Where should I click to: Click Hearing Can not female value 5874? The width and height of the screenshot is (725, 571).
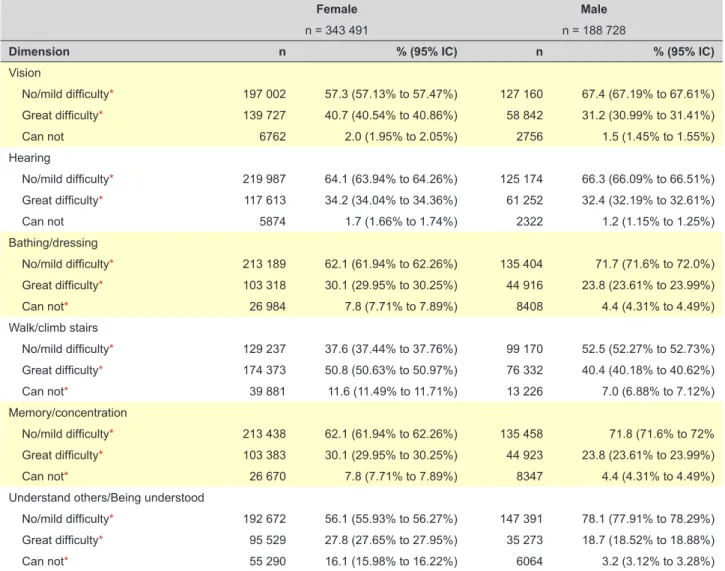pyautogui.click(x=272, y=221)
